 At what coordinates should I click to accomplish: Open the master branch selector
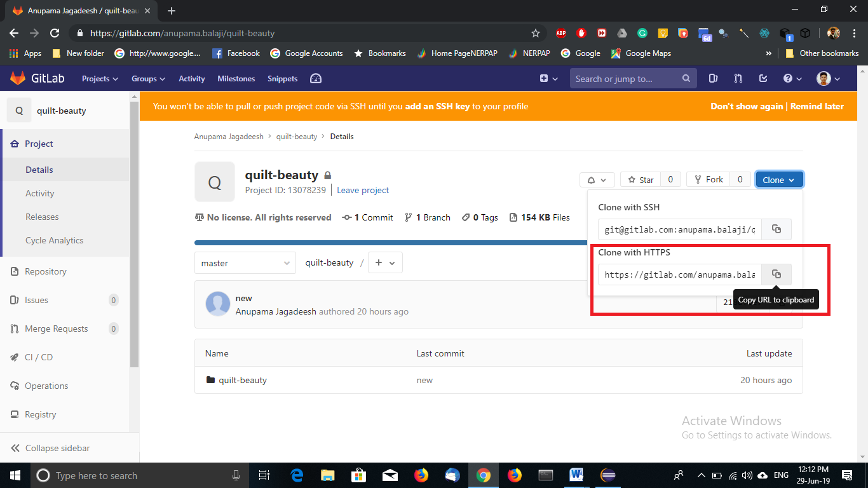[245, 262]
